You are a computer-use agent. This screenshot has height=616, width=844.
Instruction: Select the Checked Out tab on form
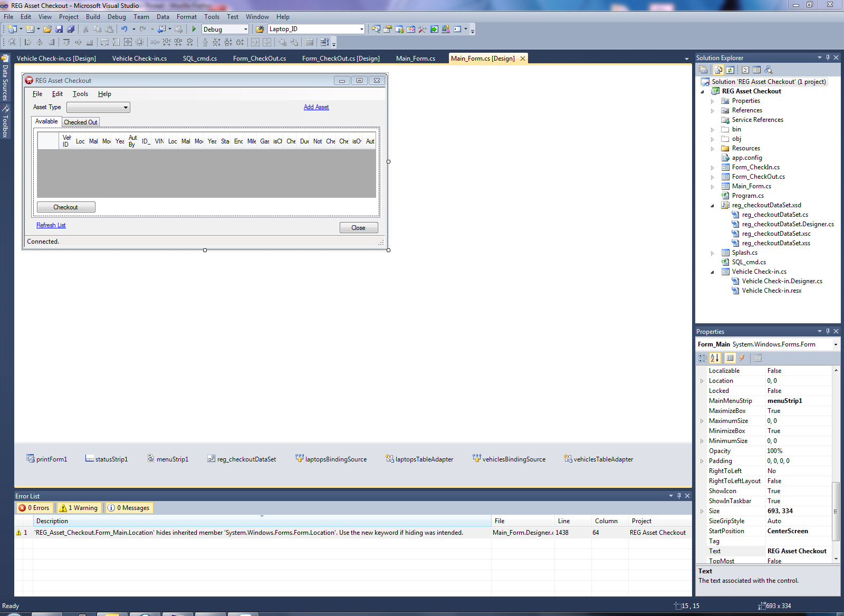(81, 122)
